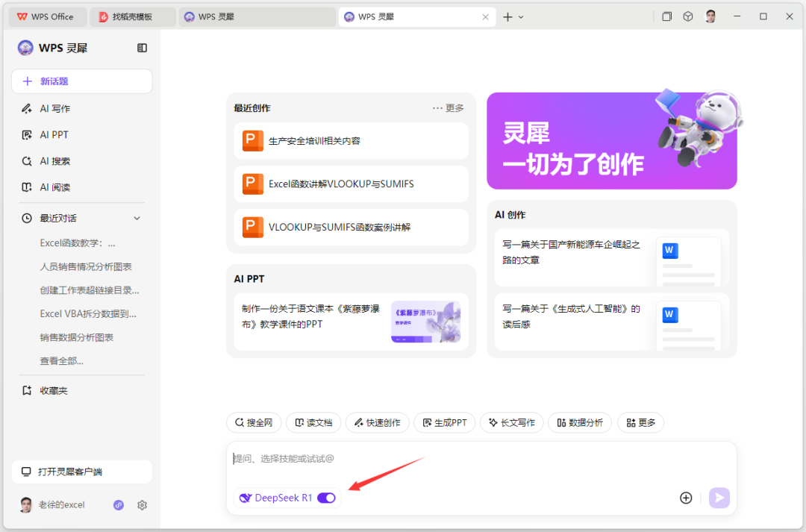Open the new tab dropdown arrow
This screenshot has width=806, height=532.
coord(521,17)
